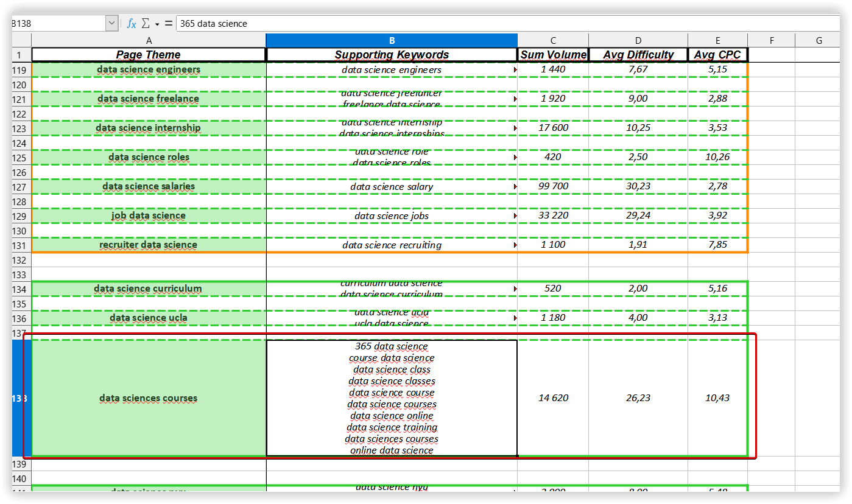The height and width of the screenshot is (504, 852).
Task: Click the Name Box showing B138
Action: coord(58,23)
